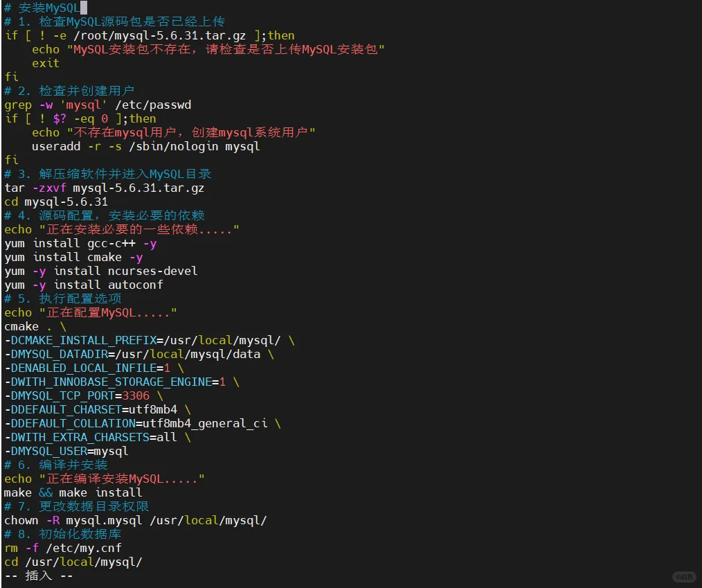Click the echo string '正在配置MySQL'

coord(91,312)
